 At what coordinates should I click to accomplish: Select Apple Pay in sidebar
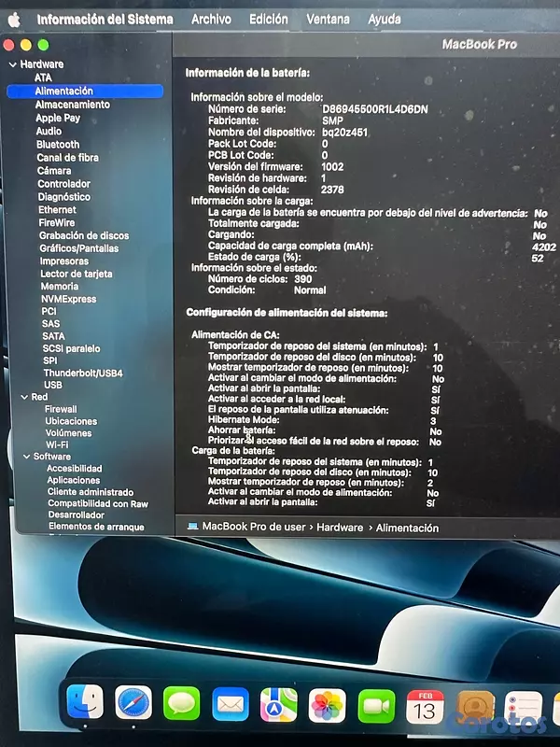(x=58, y=118)
